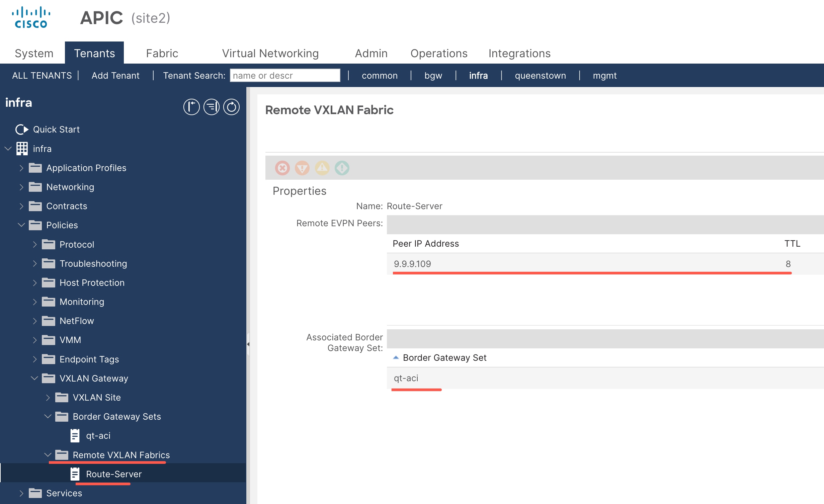Viewport: 824px width, 504px height.
Task: Collapse the Border Gateway Sets node
Action: point(48,416)
